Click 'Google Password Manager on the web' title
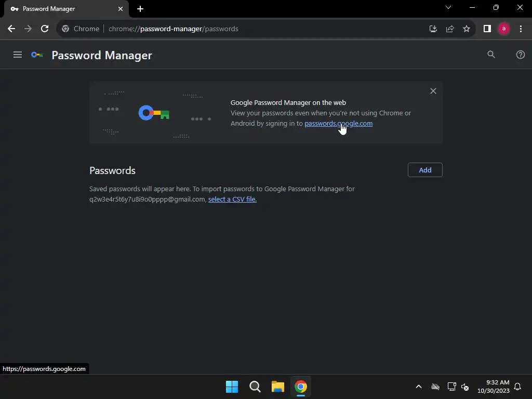Image resolution: width=532 pixels, height=399 pixels. 288,102
